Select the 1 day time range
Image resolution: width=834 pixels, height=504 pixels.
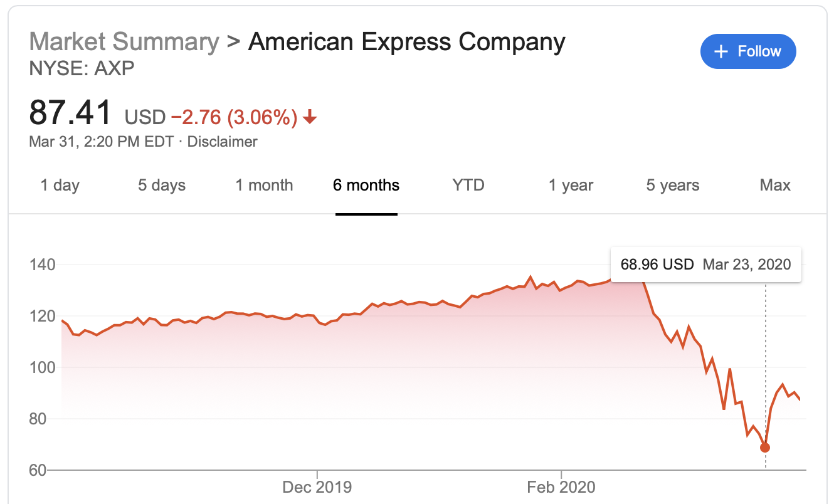click(x=60, y=185)
